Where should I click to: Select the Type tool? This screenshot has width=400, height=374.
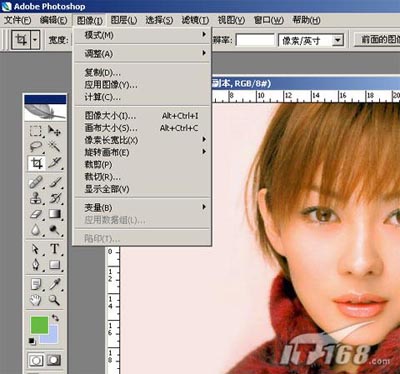54,249
